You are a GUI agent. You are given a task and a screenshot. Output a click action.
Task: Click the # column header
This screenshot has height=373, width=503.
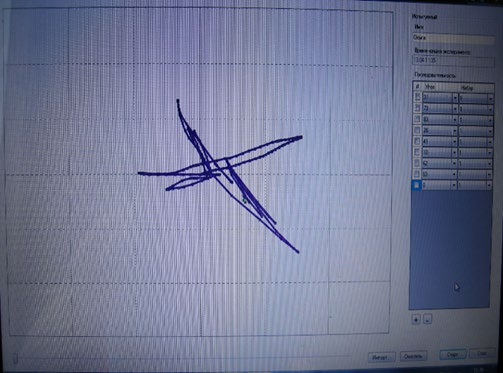[417, 87]
